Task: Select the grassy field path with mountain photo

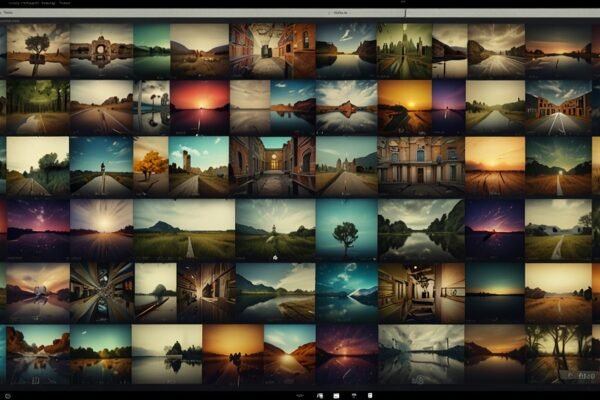Action: click(x=183, y=229)
